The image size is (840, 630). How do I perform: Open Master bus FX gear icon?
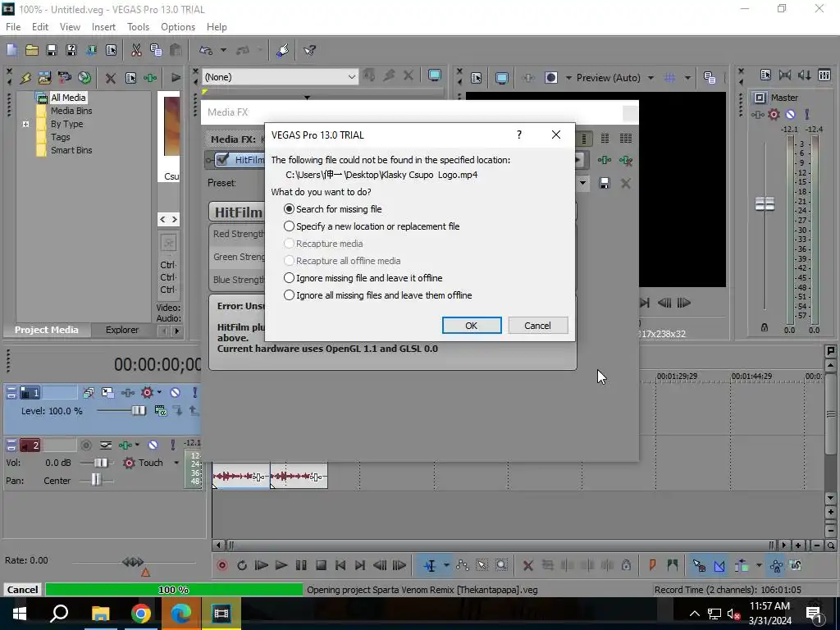coord(774,114)
